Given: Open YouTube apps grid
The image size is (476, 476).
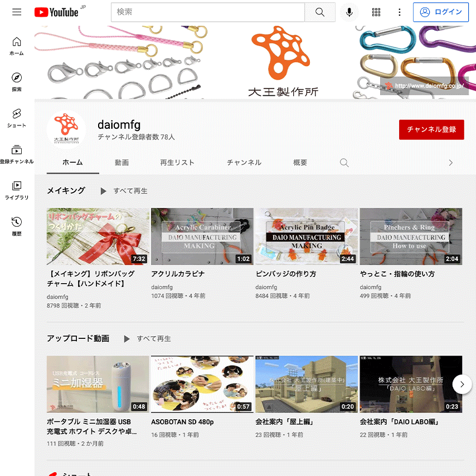Looking at the screenshot, I should click(x=376, y=12).
